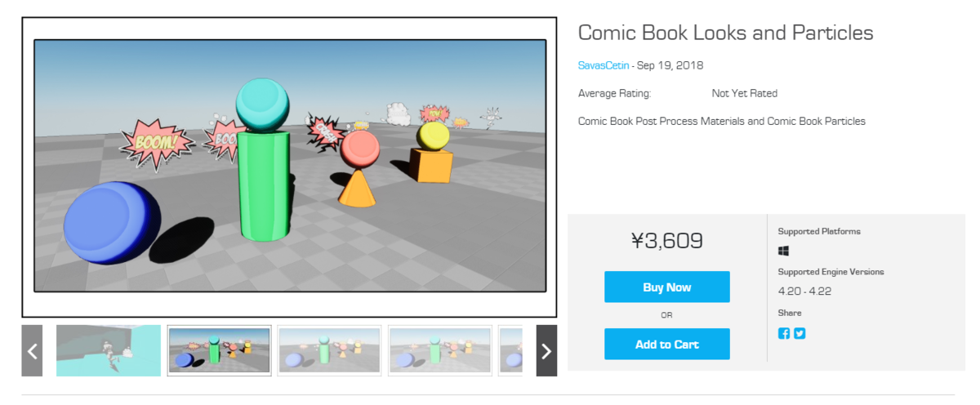Viewport: 980px width, 405px height.
Task: Visit seller SavasCetin's profile link
Action: [x=604, y=65]
